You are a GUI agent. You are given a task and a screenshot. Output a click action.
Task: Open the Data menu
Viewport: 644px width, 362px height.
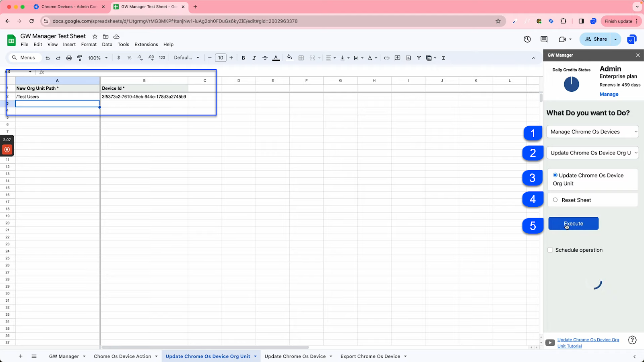click(x=107, y=45)
